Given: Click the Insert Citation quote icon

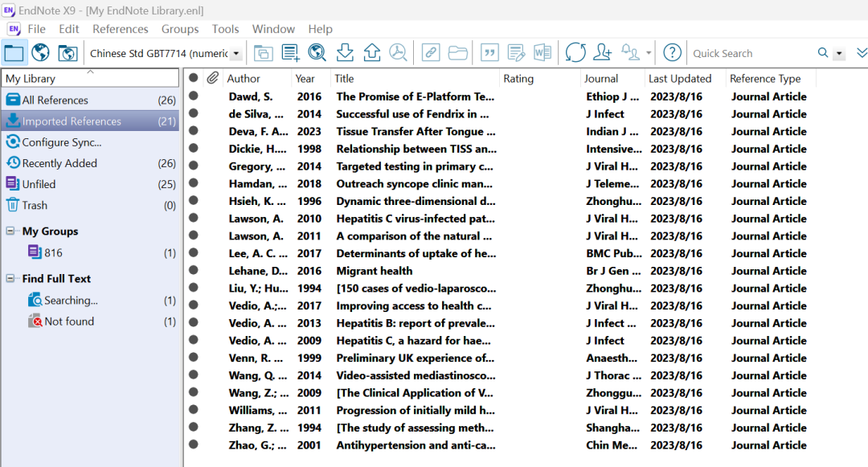Looking at the screenshot, I should point(489,53).
